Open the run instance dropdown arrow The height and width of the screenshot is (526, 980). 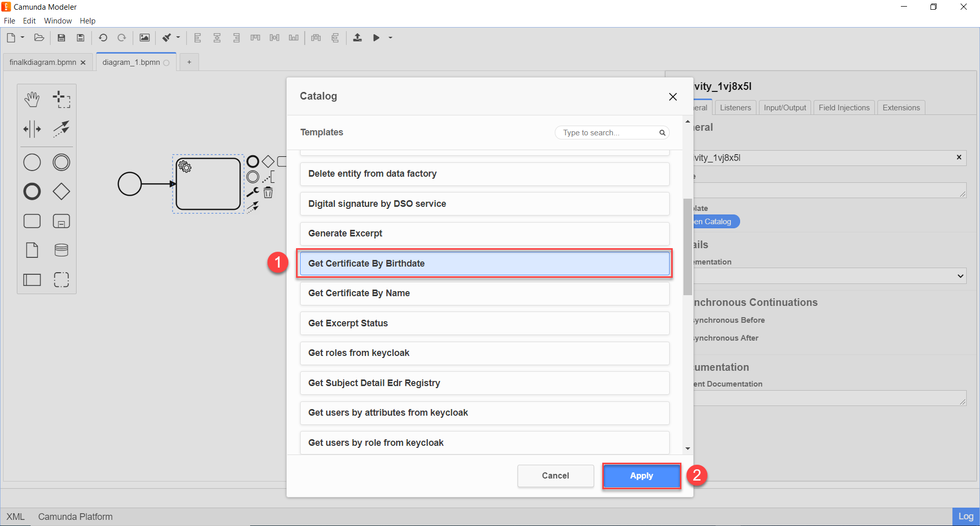(x=390, y=38)
